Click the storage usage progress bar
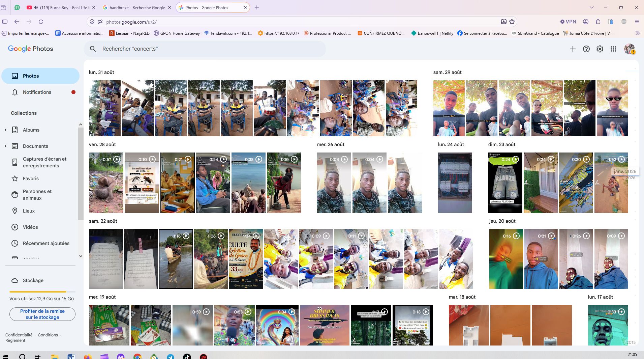 42,292
